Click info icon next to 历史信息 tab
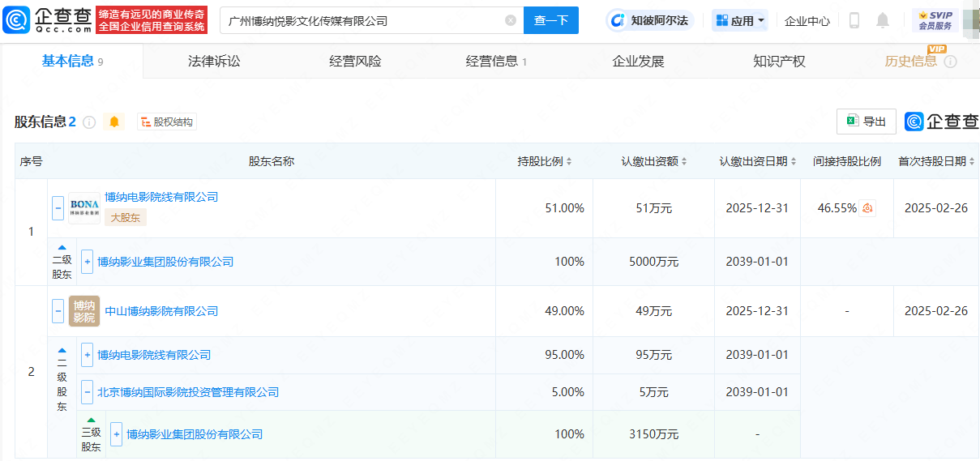The width and height of the screenshot is (980, 461). click(951, 62)
